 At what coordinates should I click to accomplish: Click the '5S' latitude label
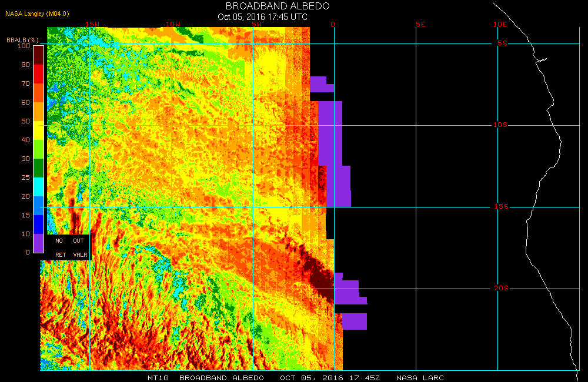pyautogui.click(x=503, y=43)
